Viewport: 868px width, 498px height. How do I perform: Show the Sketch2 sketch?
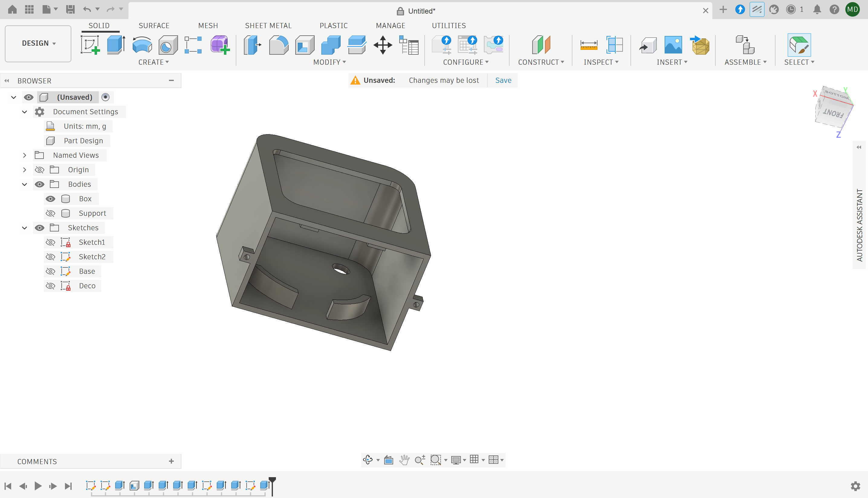tap(50, 257)
